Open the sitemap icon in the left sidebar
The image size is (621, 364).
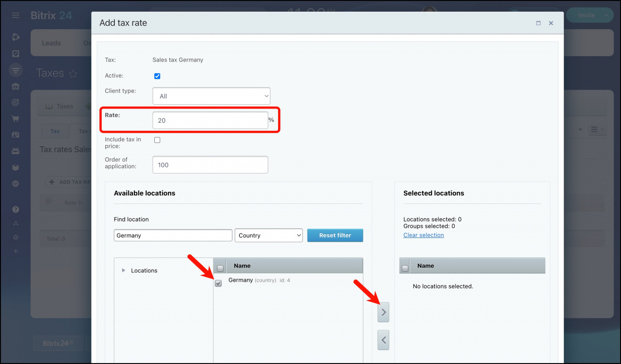16,223
